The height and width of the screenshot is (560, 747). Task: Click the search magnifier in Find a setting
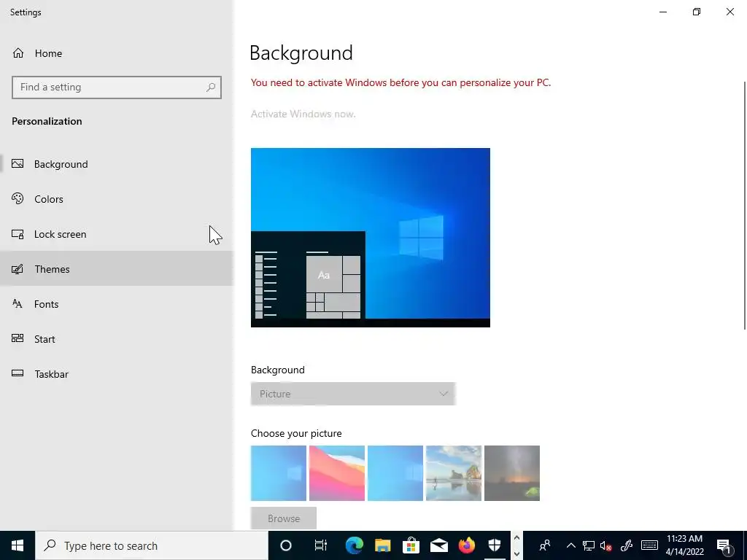coord(211,87)
